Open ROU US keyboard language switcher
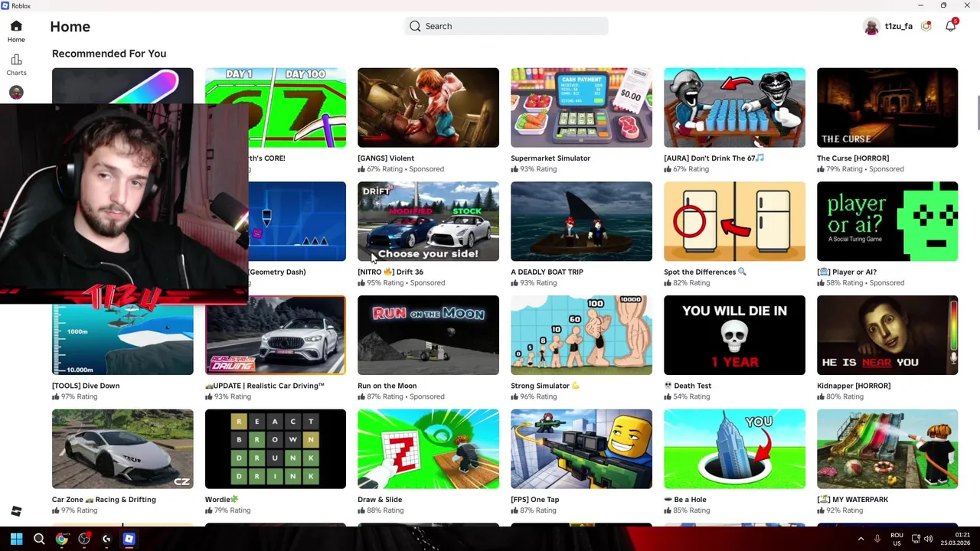This screenshot has height=551, width=980. 897,539
